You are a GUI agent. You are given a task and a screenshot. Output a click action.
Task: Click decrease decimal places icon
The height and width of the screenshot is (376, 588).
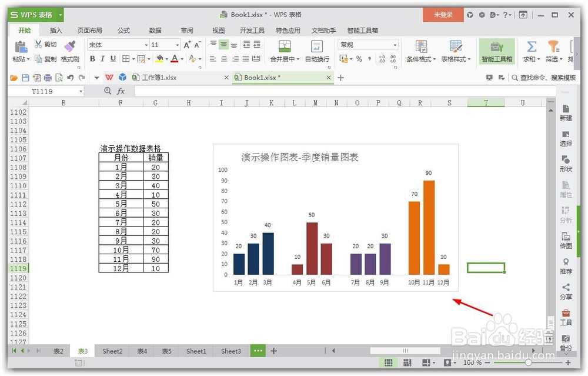[393, 59]
